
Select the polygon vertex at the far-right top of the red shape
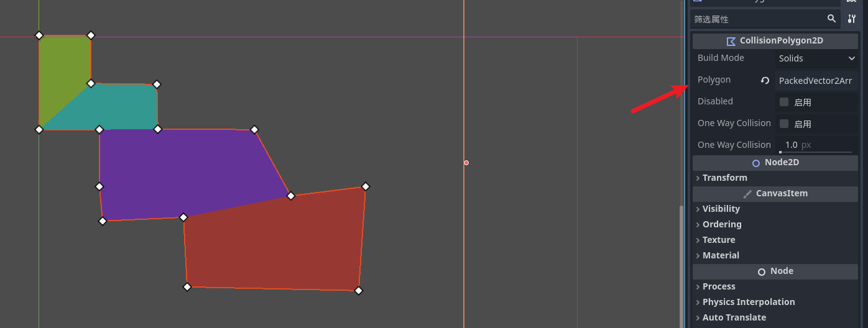pyautogui.click(x=366, y=186)
